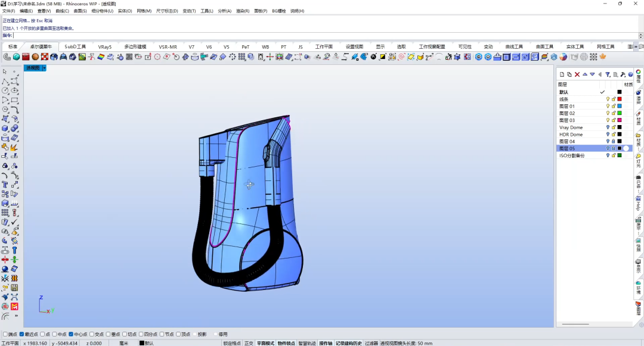The image size is (644, 346).
Task: Open the 渲染(R) menu
Action: pyautogui.click(x=242, y=11)
